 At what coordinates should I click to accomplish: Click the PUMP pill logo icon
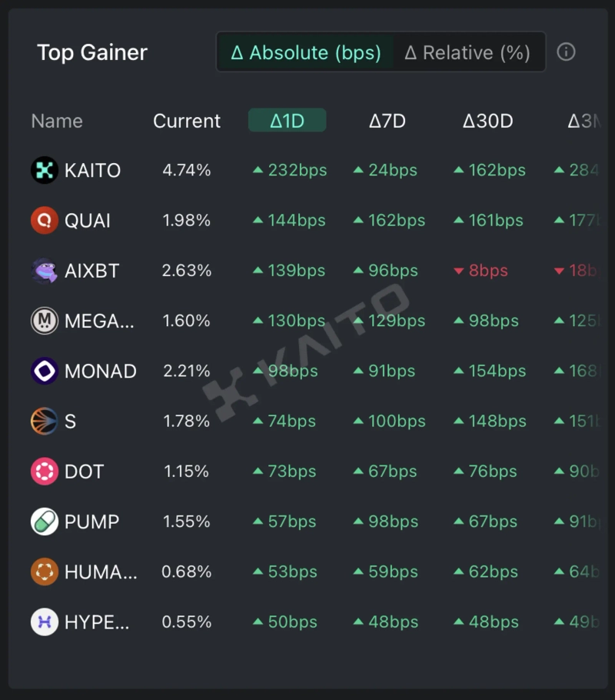[x=45, y=522]
